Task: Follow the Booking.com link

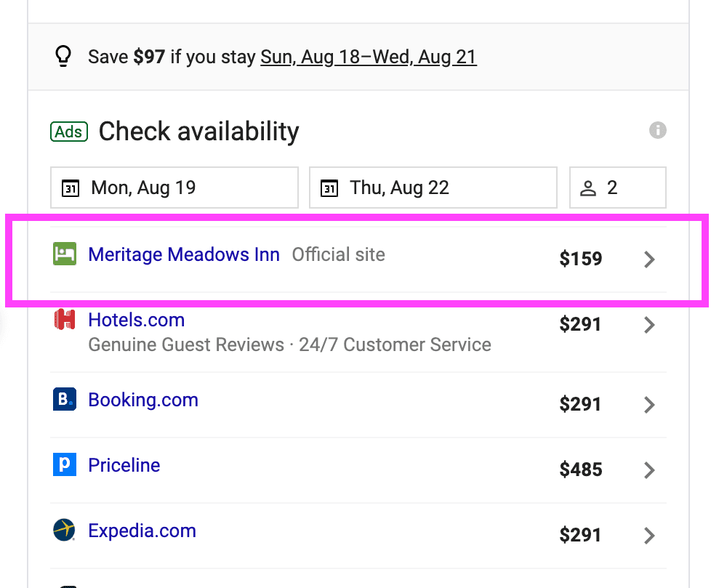Action: tap(143, 400)
